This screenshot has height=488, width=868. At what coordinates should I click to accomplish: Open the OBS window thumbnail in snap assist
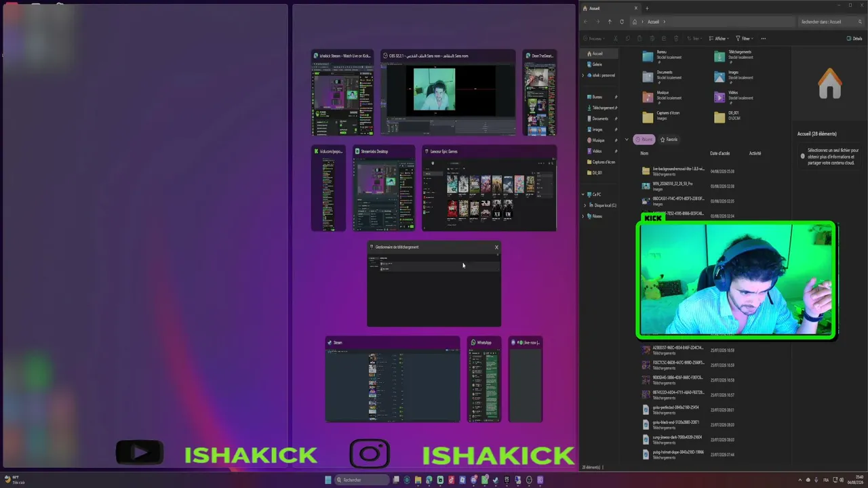(x=448, y=93)
